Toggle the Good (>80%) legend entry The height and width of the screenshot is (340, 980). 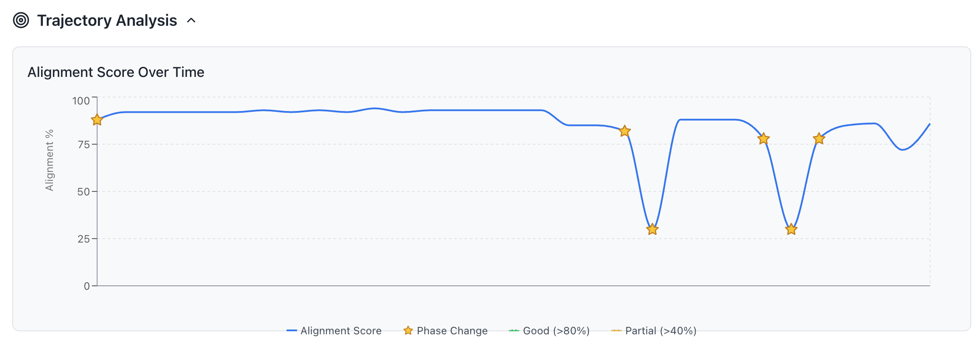(x=556, y=331)
